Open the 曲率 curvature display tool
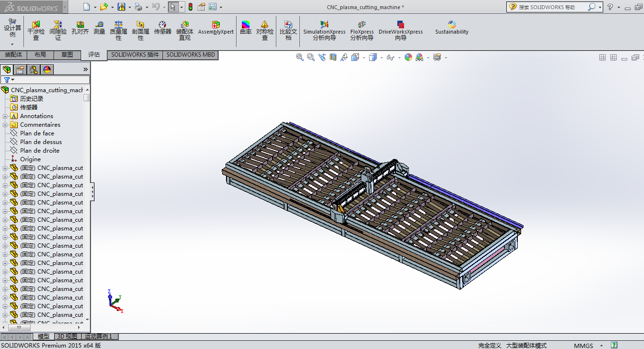 click(246, 28)
